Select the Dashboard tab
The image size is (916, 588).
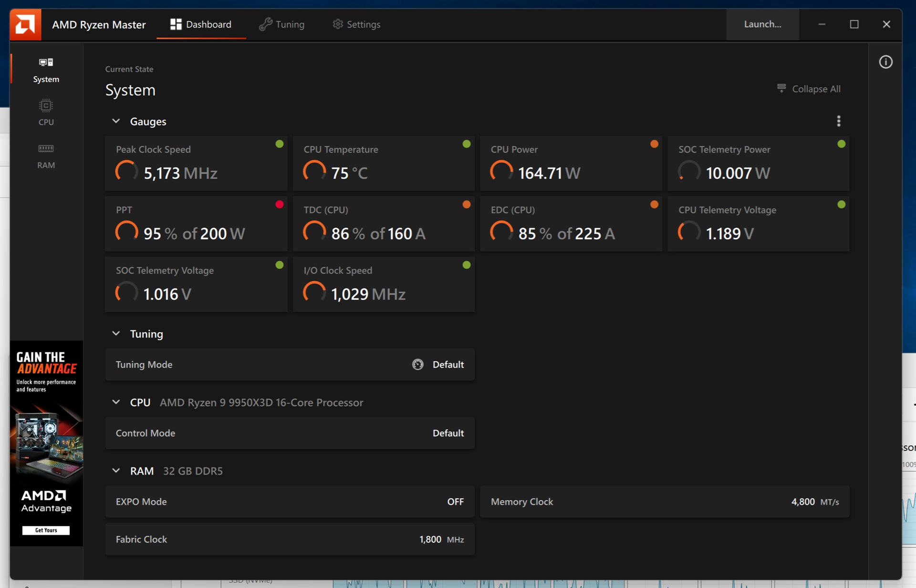(201, 24)
